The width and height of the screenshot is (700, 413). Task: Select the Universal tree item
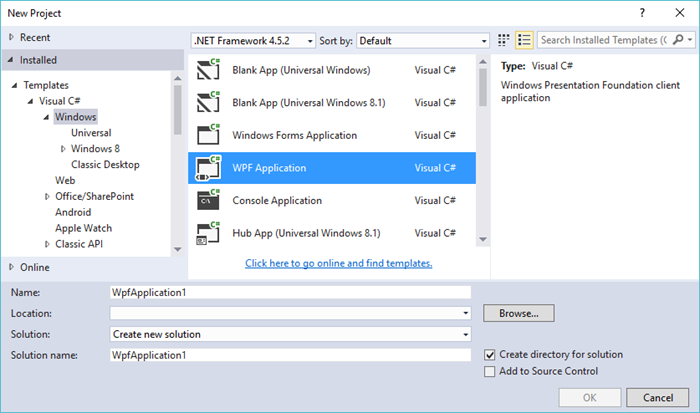pos(91,133)
